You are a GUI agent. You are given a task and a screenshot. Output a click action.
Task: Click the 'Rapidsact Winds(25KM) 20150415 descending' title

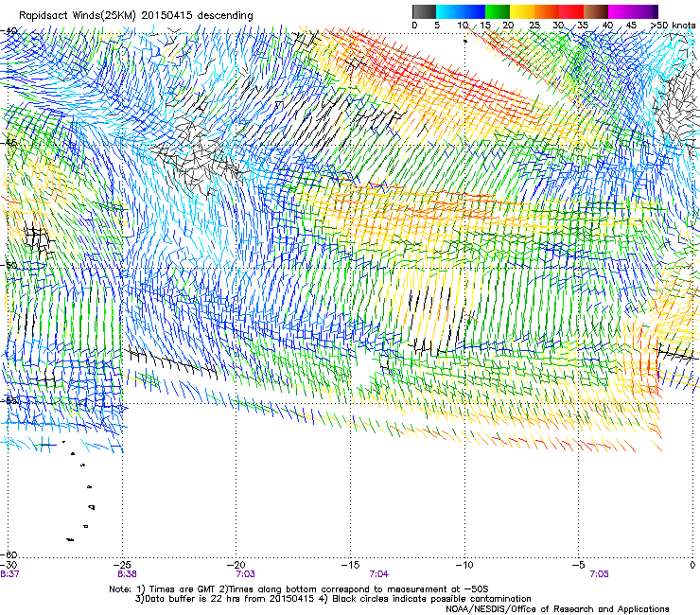click(x=135, y=16)
